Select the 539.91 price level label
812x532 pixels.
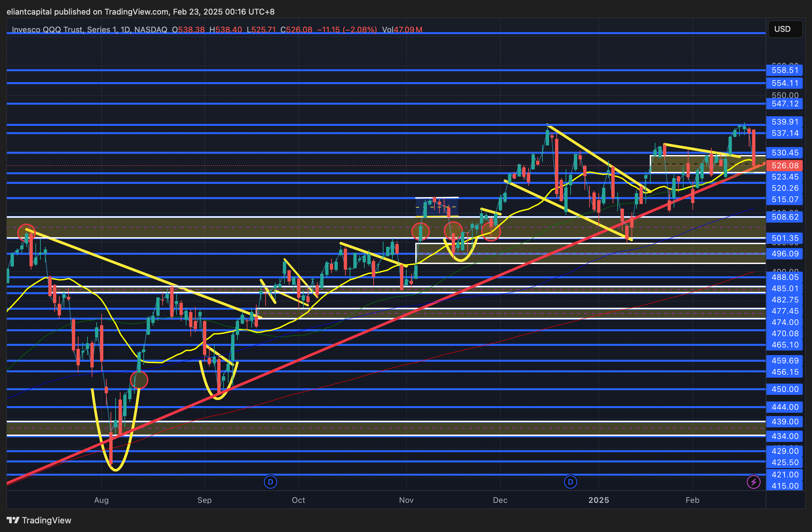click(785, 122)
